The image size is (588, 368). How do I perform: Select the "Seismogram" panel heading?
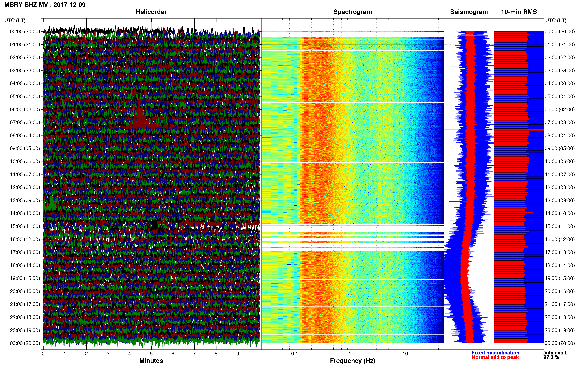pyautogui.click(x=469, y=12)
